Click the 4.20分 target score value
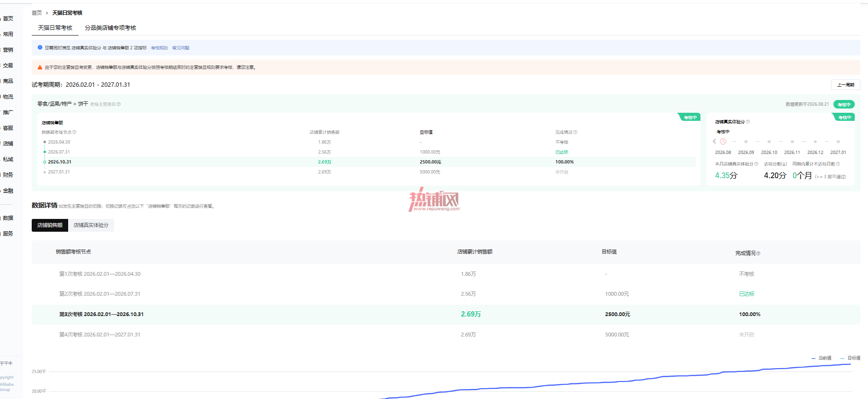This screenshot has width=868, height=399. coord(775,175)
